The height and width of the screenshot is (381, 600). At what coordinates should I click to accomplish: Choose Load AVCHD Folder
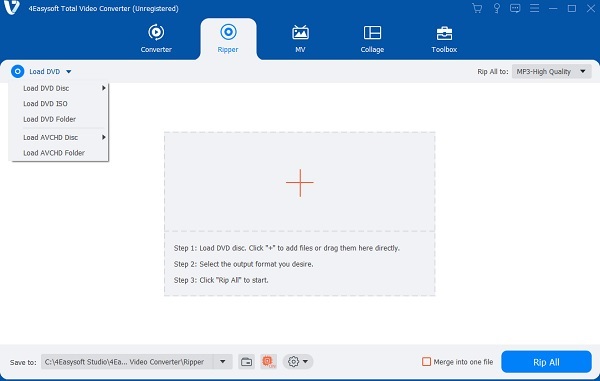coord(59,153)
